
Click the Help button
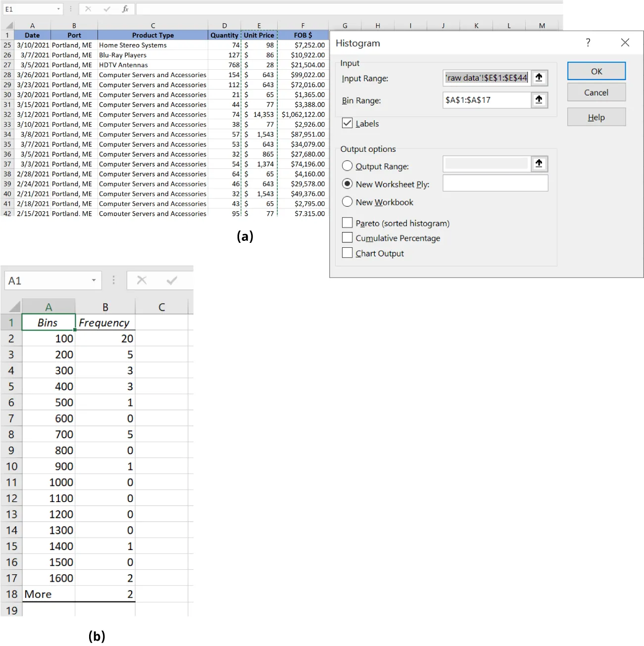pos(595,117)
